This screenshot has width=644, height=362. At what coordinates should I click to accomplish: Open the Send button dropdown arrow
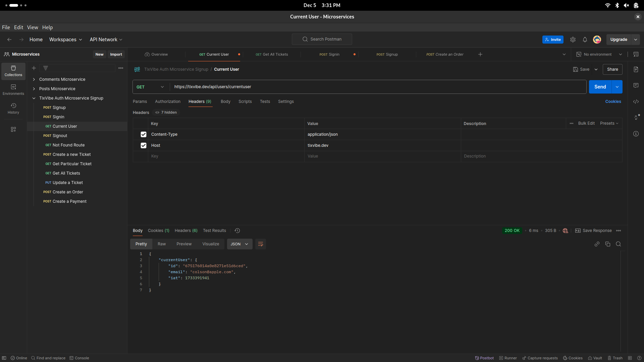click(x=617, y=87)
